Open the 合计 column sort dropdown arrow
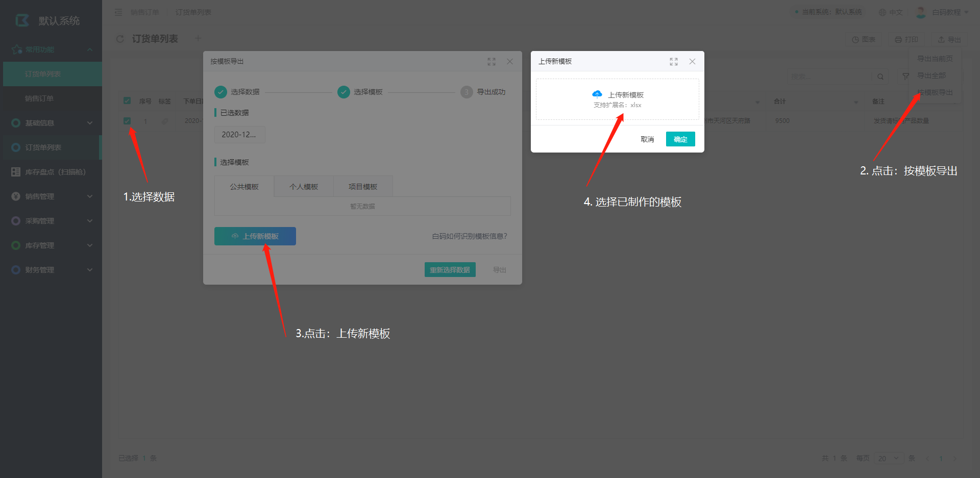The image size is (980, 478). 856,102
